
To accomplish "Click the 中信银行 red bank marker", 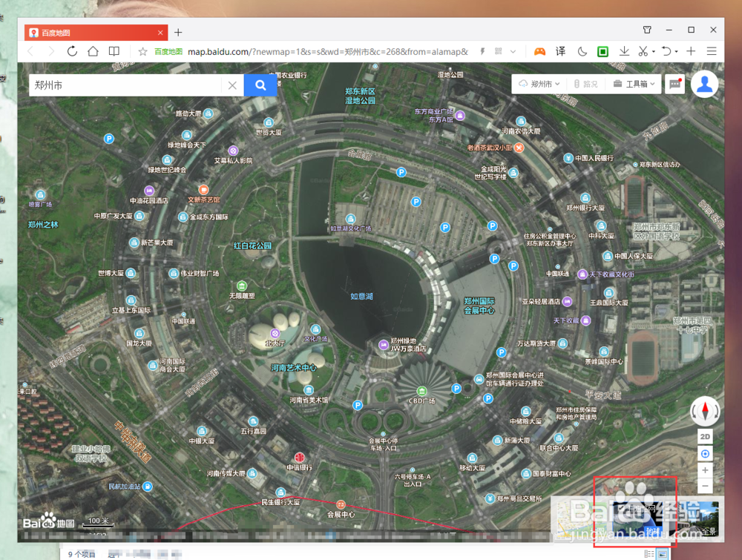I will [299, 458].
